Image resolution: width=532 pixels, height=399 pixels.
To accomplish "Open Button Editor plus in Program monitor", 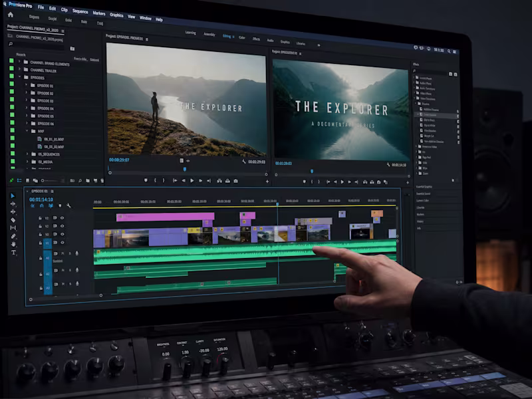I will [408, 183].
